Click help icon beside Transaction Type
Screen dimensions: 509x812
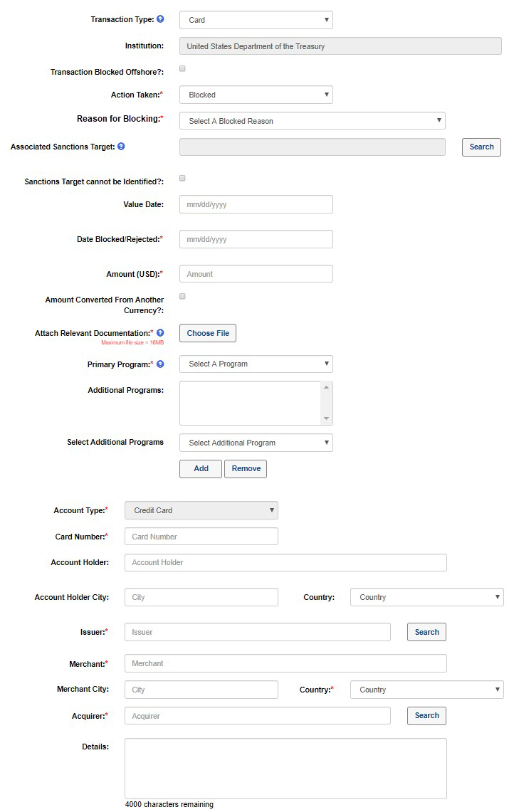click(160, 19)
